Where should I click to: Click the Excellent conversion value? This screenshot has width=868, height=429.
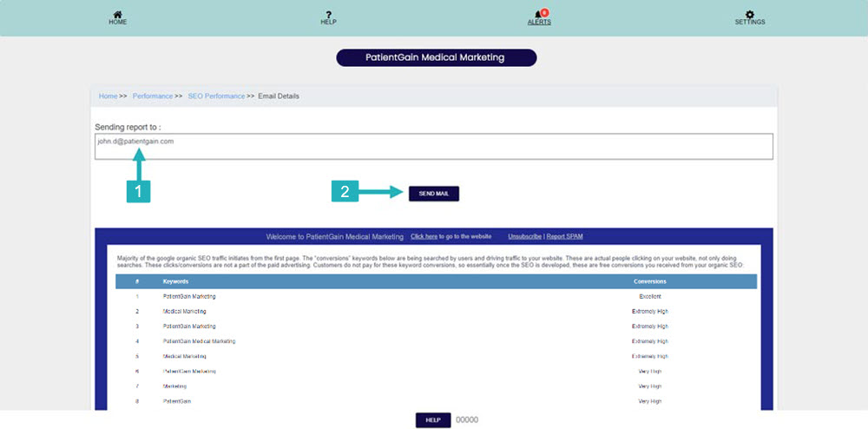[x=650, y=297]
